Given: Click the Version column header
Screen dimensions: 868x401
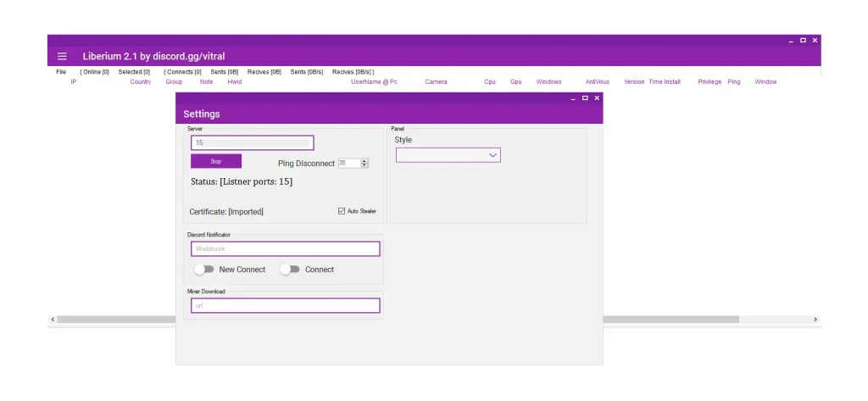Looking at the screenshot, I should 634,82.
